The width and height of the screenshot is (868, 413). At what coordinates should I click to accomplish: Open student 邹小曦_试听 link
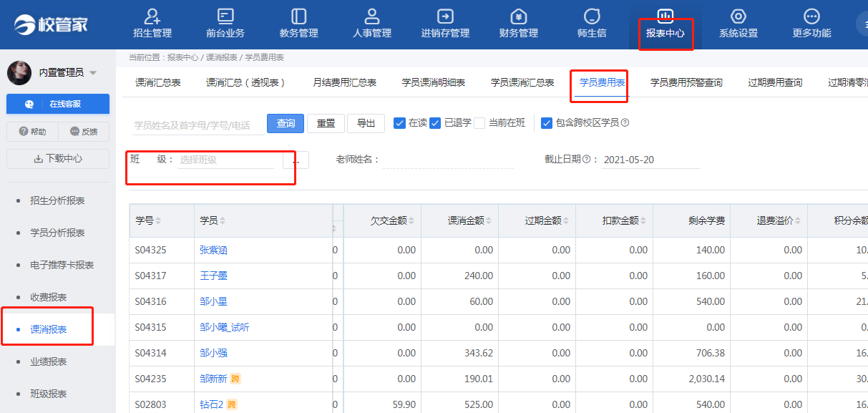pos(225,328)
